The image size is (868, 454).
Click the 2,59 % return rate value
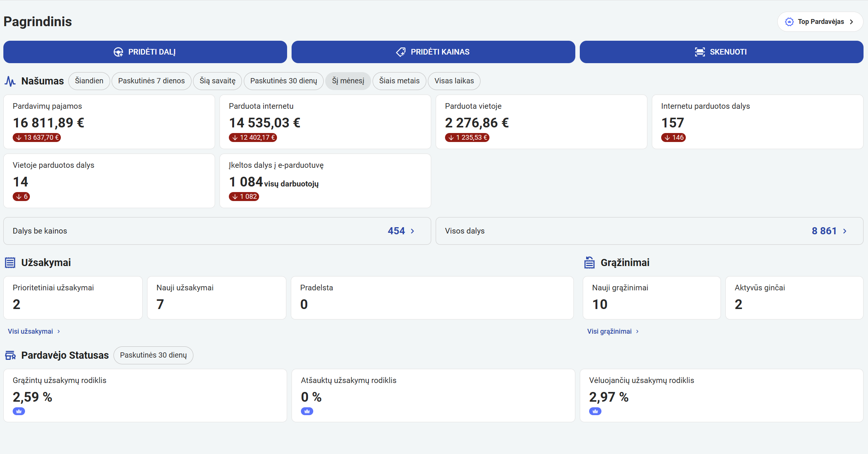pyautogui.click(x=32, y=397)
